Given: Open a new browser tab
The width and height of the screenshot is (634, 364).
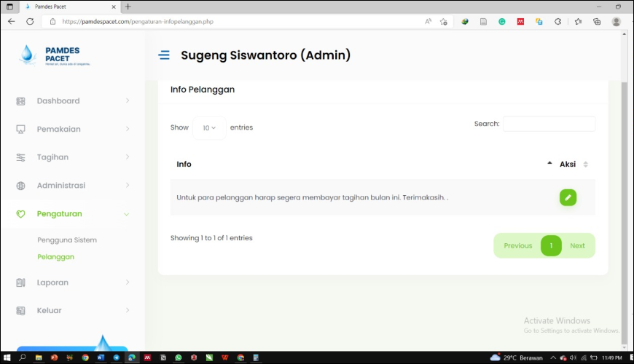Looking at the screenshot, I should (x=128, y=7).
